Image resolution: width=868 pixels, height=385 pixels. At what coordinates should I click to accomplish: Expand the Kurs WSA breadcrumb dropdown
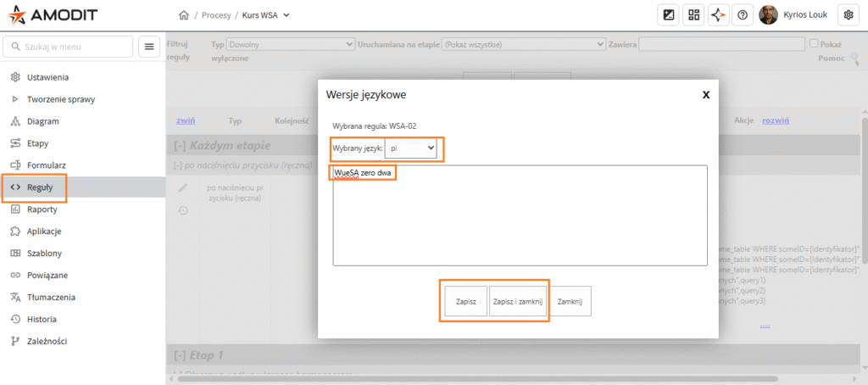coord(286,15)
